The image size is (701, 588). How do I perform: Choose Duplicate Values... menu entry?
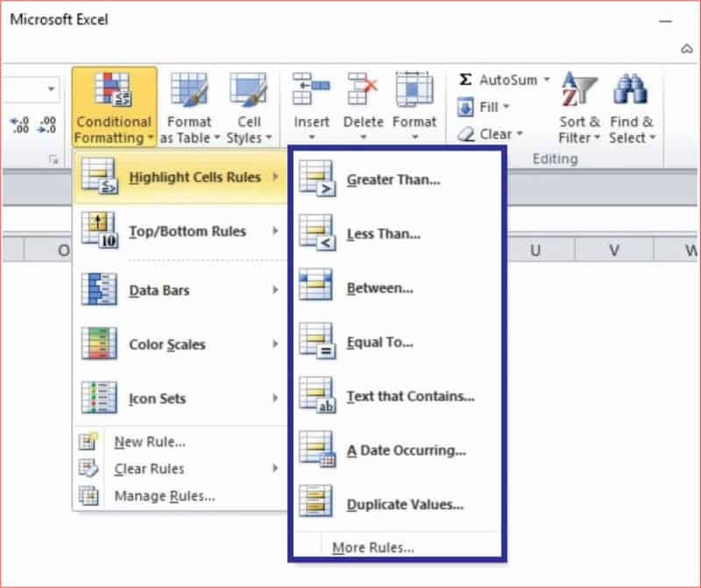405,505
